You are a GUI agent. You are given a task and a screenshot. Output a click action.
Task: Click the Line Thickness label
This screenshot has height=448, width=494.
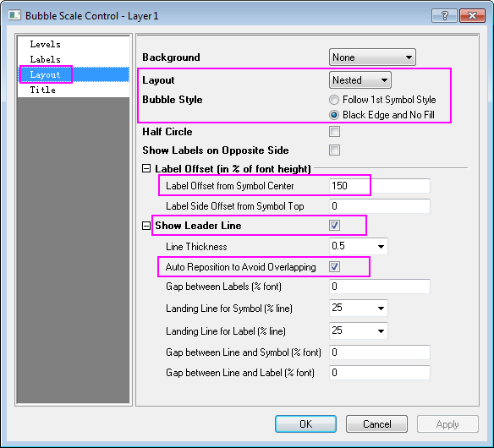coord(196,247)
